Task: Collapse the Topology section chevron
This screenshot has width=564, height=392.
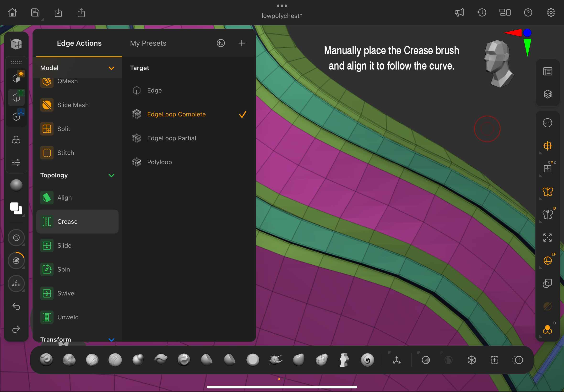Action: tap(111, 175)
